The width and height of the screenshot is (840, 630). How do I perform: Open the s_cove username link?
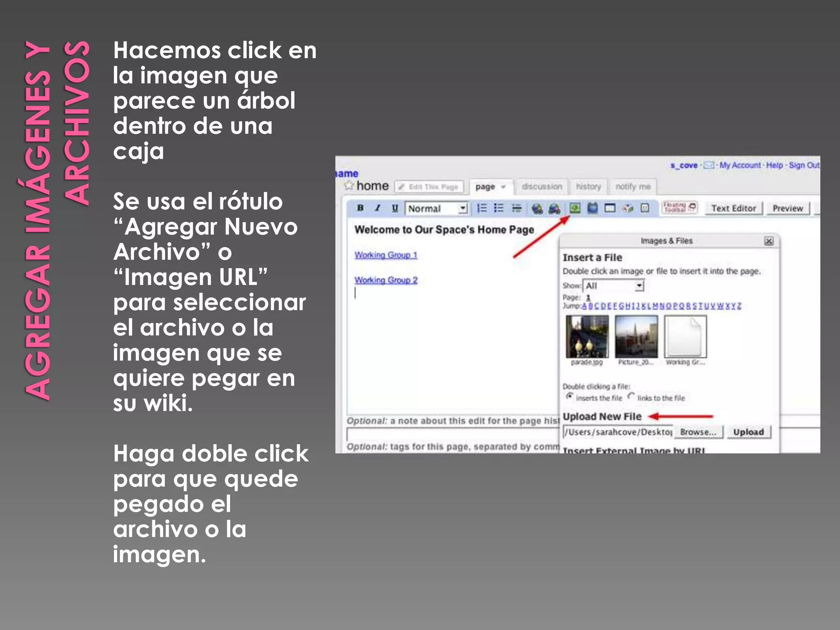[684, 165]
